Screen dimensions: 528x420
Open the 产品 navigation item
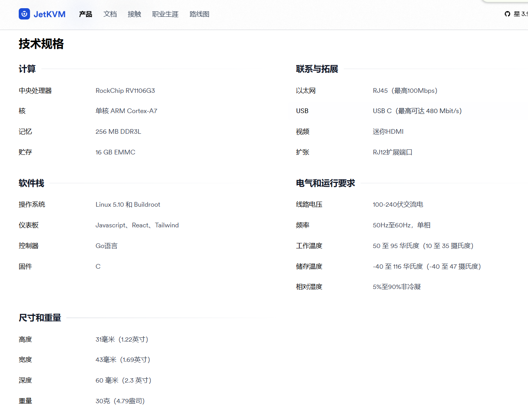[x=85, y=14]
